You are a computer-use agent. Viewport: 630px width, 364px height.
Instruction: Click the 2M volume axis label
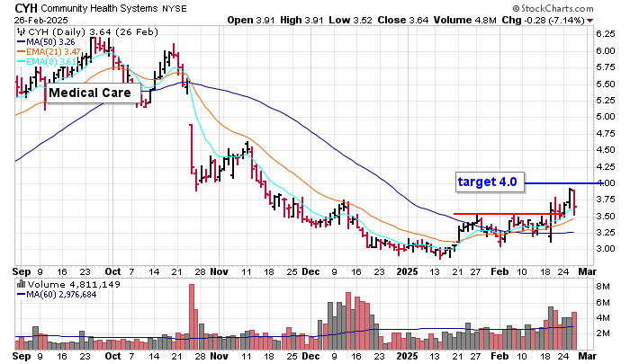603,333
